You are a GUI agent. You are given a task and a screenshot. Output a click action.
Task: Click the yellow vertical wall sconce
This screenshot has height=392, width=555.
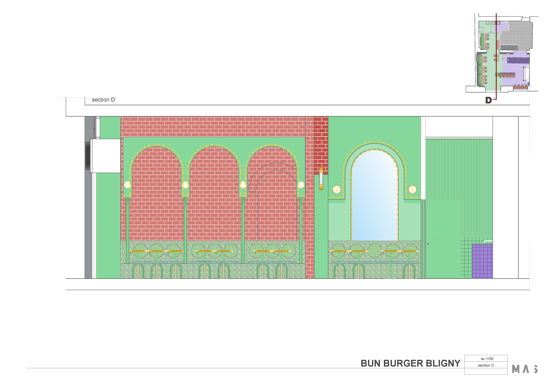(321, 179)
